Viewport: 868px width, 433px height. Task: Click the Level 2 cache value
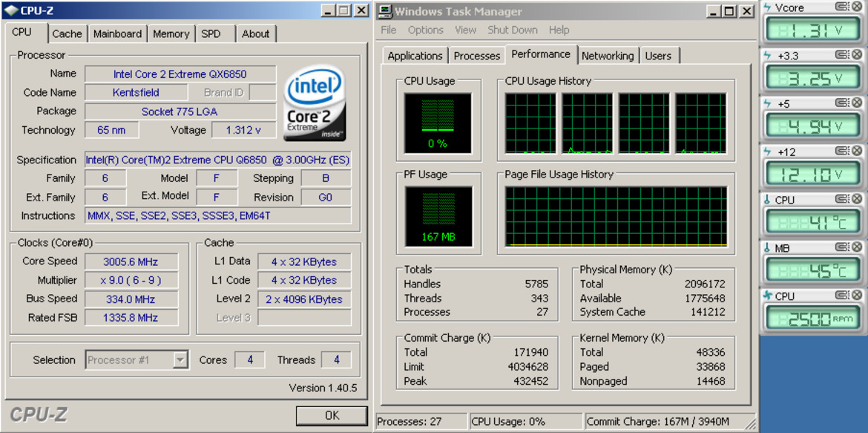(x=304, y=299)
